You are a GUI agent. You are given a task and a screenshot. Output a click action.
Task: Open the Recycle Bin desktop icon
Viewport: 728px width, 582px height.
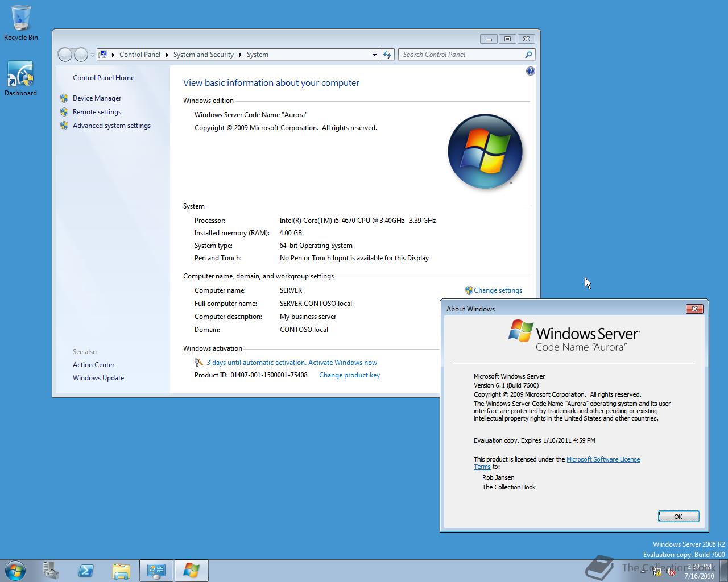click(x=20, y=23)
